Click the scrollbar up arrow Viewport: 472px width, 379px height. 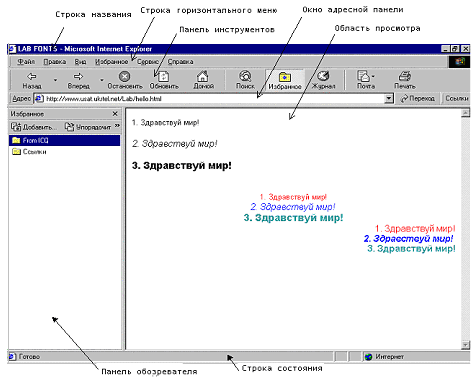pyautogui.click(x=465, y=113)
